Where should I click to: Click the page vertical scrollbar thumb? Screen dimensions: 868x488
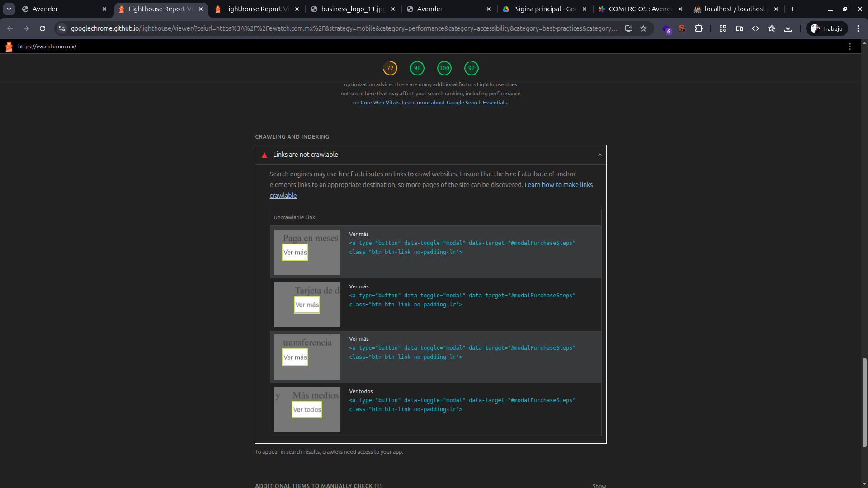point(864,402)
